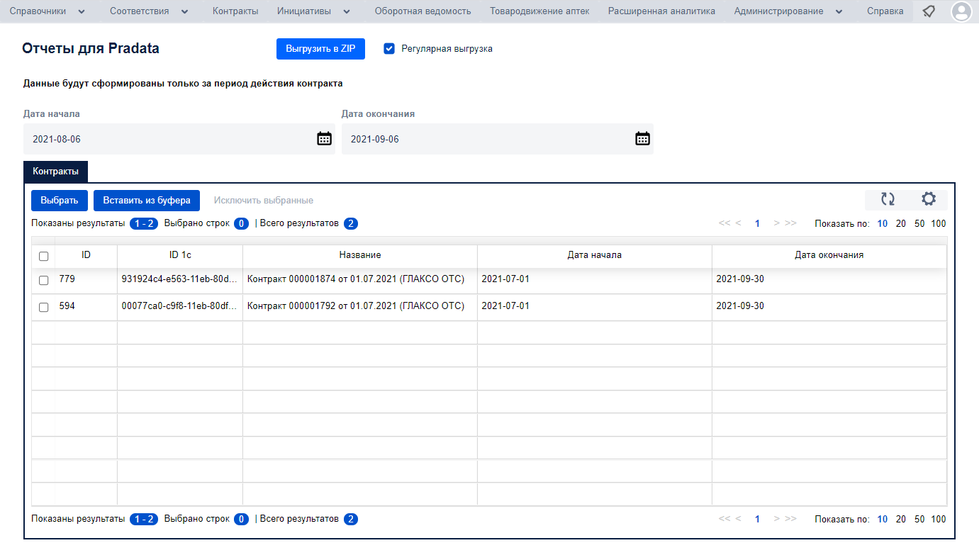Viewport: 979px width, 560px height.
Task: Click the ID 1c cell 00077ca0-c9f8
Action: coord(180,306)
